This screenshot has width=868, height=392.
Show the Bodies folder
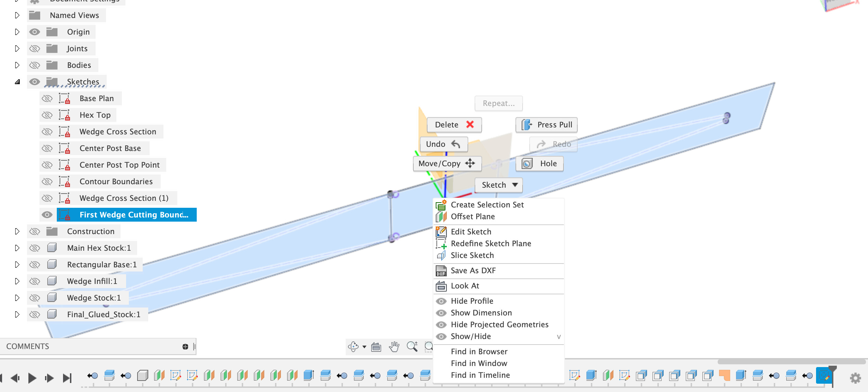(x=35, y=65)
